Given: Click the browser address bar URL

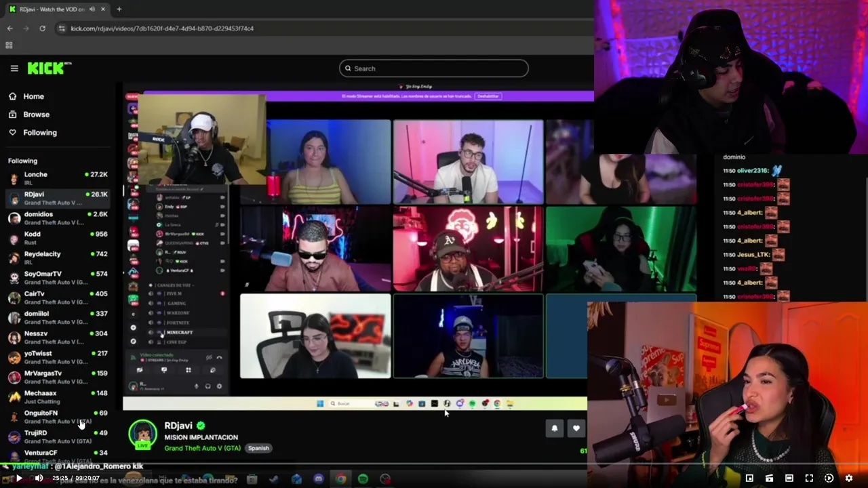Looking at the screenshot, I should click(x=162, y=28).
